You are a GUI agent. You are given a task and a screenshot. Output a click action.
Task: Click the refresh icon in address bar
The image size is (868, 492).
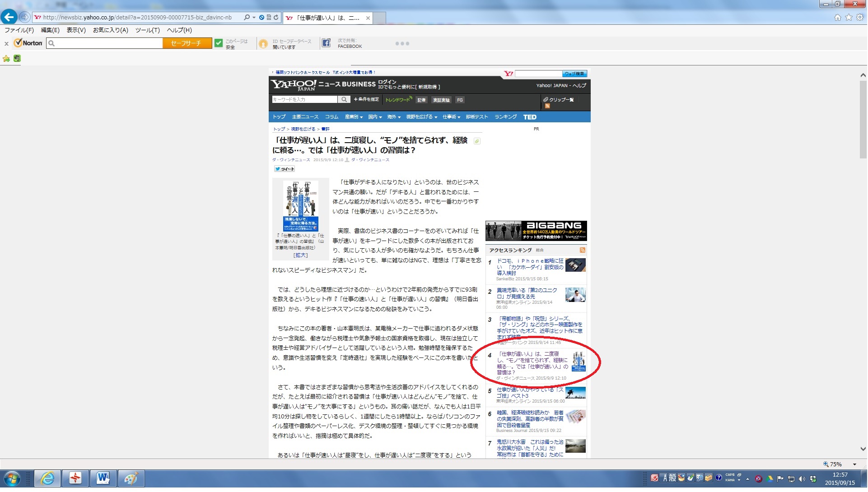[276, 18]
